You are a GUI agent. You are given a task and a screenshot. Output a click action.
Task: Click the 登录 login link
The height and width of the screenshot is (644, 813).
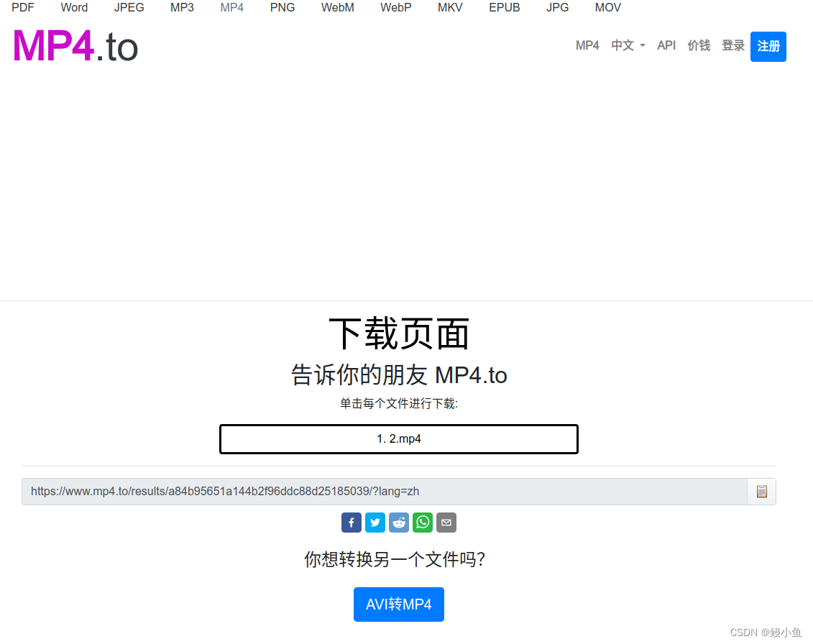click(x=733, y=45)
